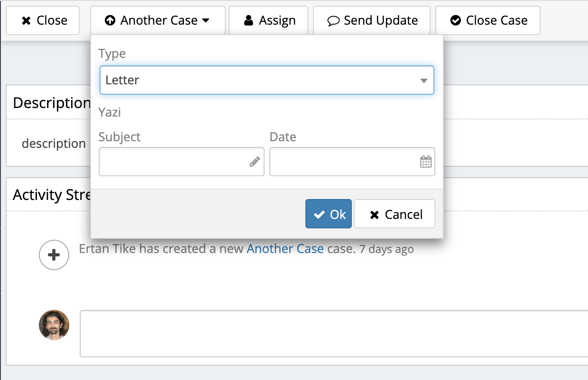Click the Send Update button

click(372, 20)
